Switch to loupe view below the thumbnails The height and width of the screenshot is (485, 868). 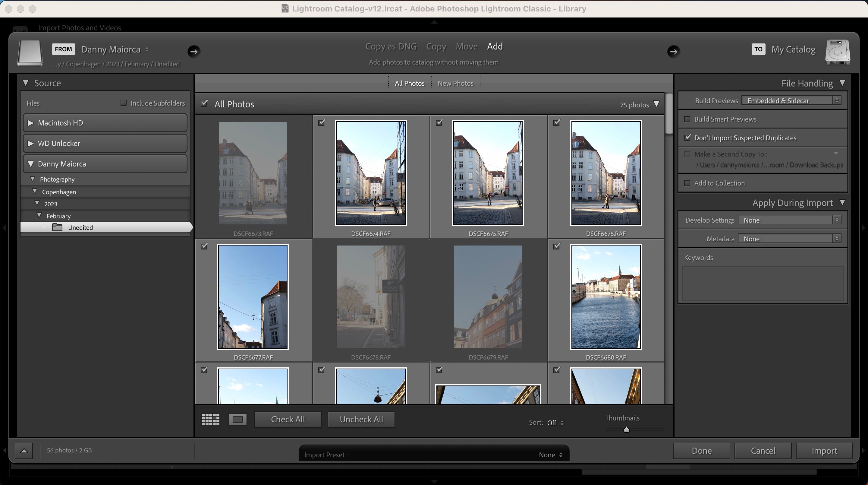[237, 419]
